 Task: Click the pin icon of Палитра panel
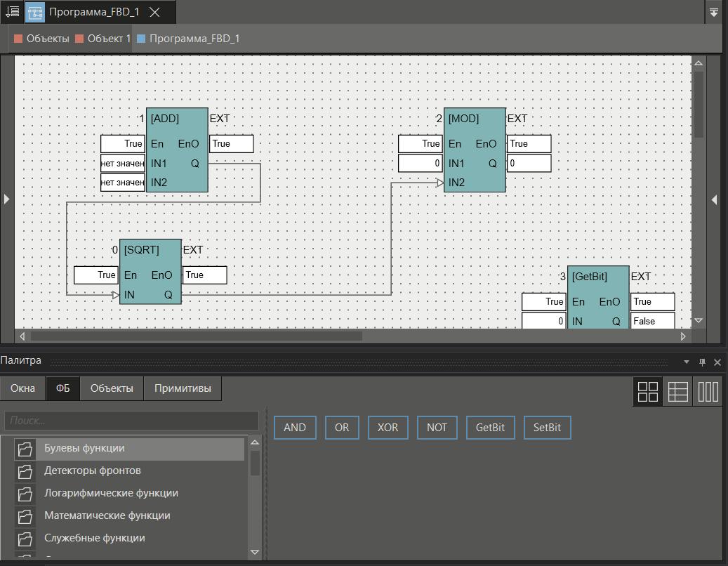702,362
